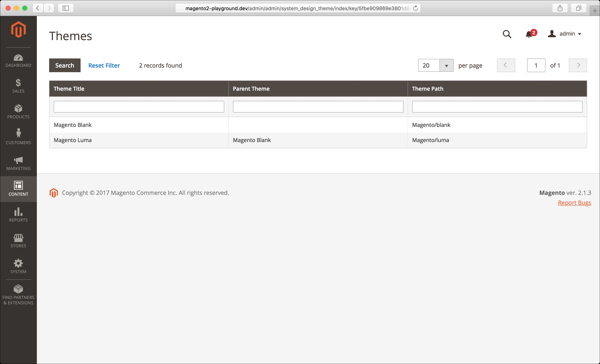Show all tabs overview button
Viewport: 600px width, 364px height.
[x=579, y=8]
